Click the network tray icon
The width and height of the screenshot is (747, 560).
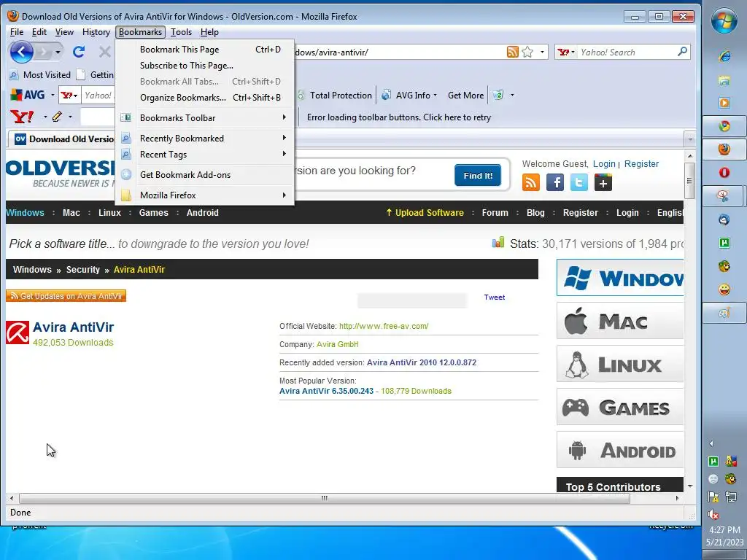731,497
